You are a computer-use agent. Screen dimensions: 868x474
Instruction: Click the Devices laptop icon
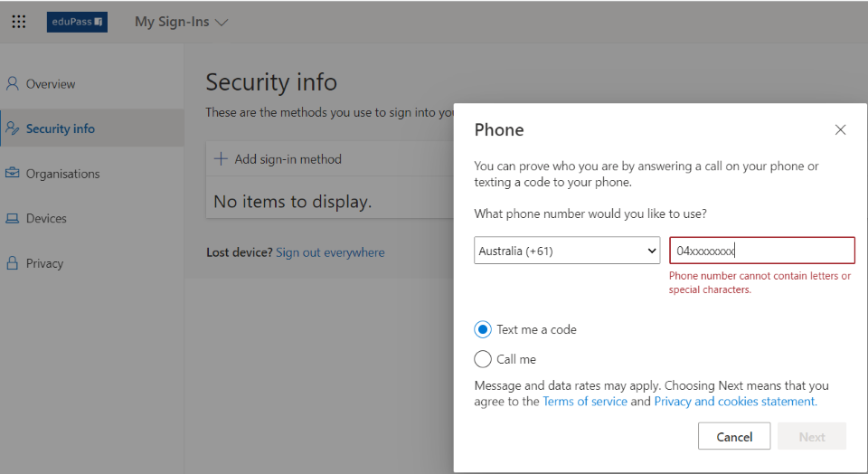(x=12, y=218)
